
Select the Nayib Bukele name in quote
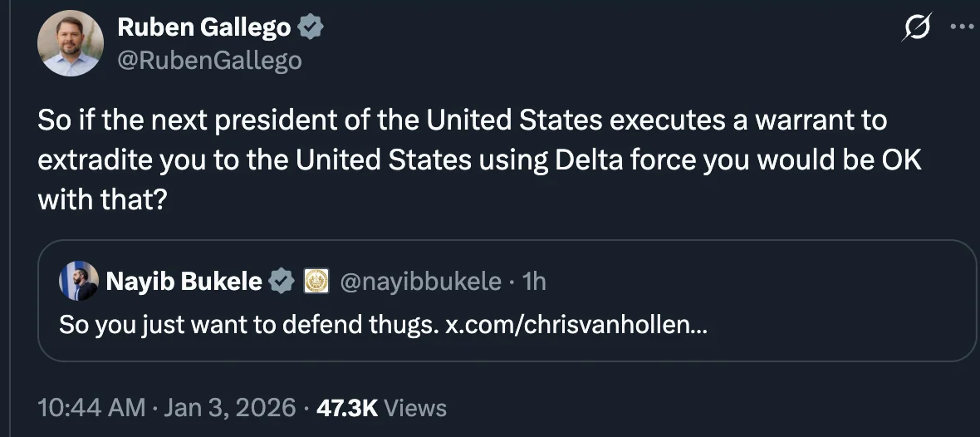(184, 282)
